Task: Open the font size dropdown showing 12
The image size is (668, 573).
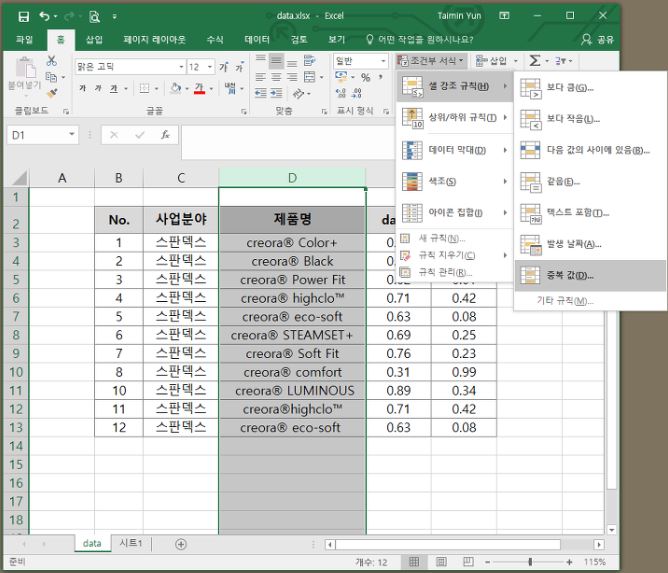Action: [210, 67]
